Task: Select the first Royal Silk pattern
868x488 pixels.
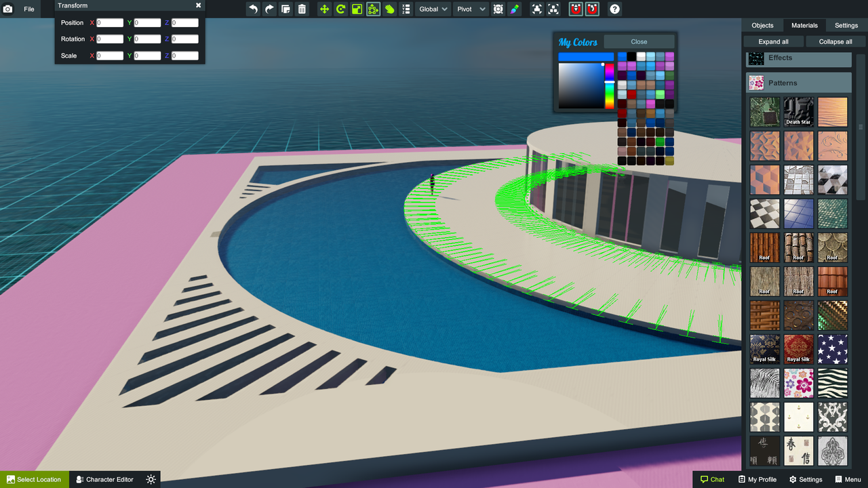Action: [x=764, y=349]
